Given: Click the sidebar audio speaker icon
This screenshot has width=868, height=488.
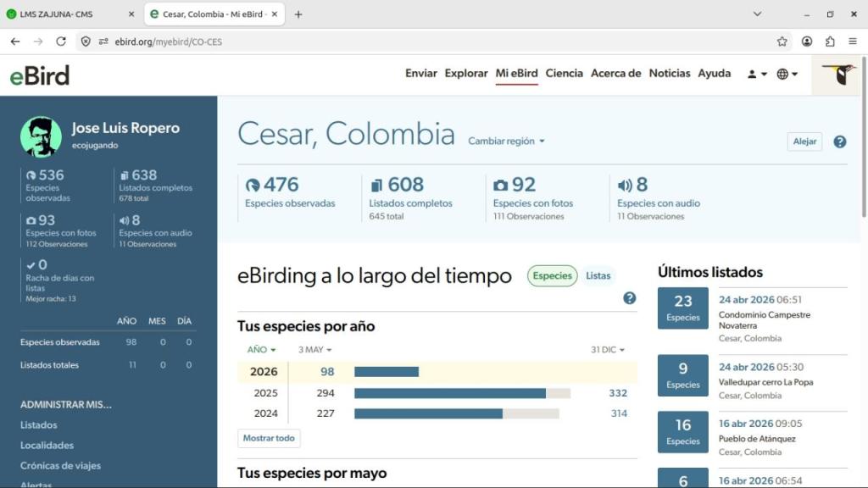Looking at the screenshot, I should pyautogui.click(x=124, y=220).
